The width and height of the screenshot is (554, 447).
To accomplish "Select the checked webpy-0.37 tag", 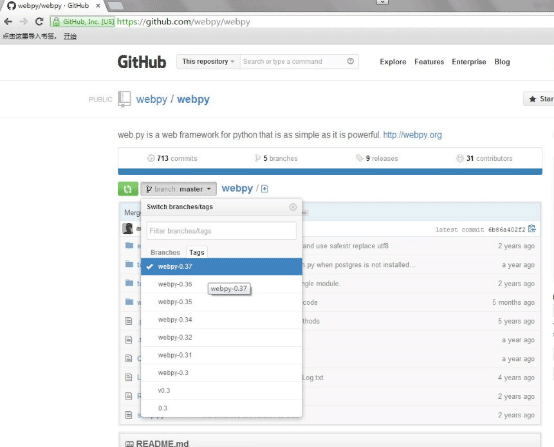I will [221, 266].
